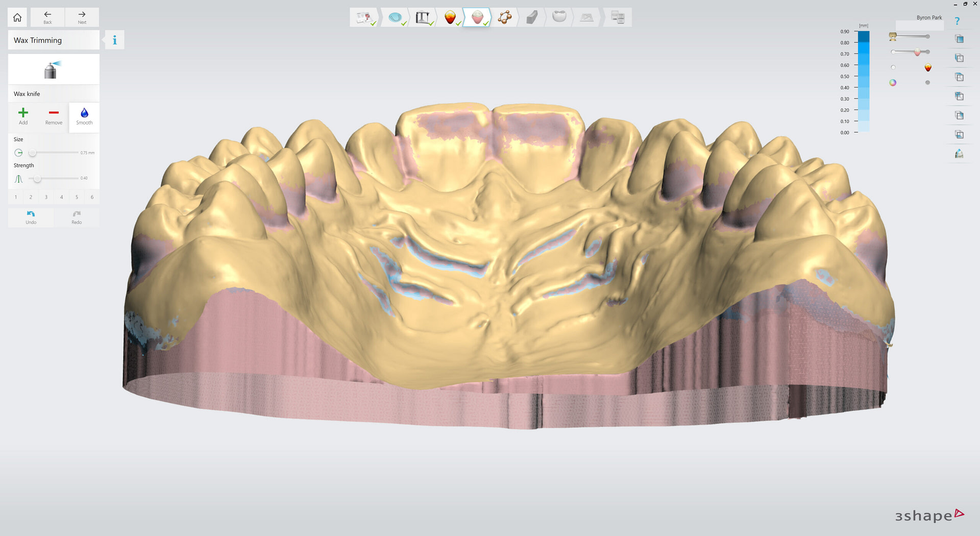Click the Back button

tap(47, 17)
